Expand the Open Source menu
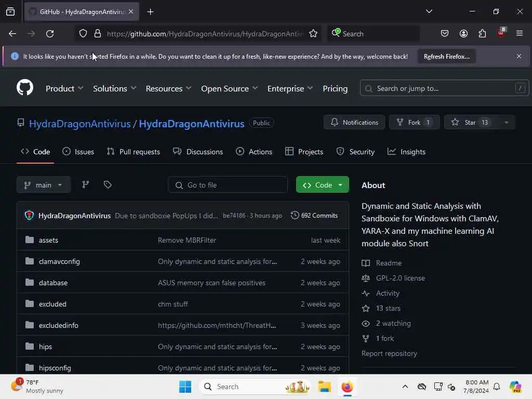 229,88
